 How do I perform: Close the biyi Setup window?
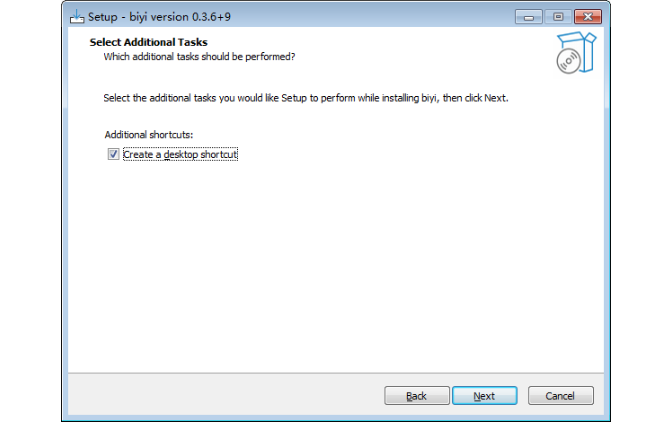tap(589, 17)
